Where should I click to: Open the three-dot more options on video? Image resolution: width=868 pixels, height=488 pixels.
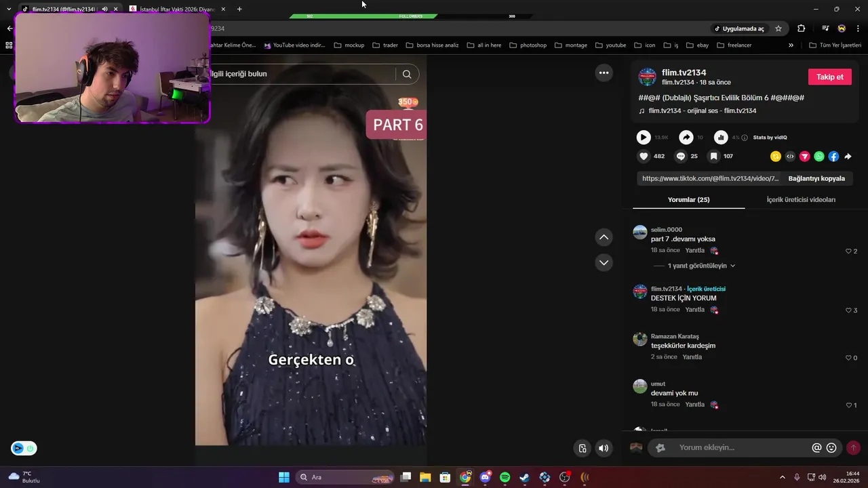click(x=604, y=73)
